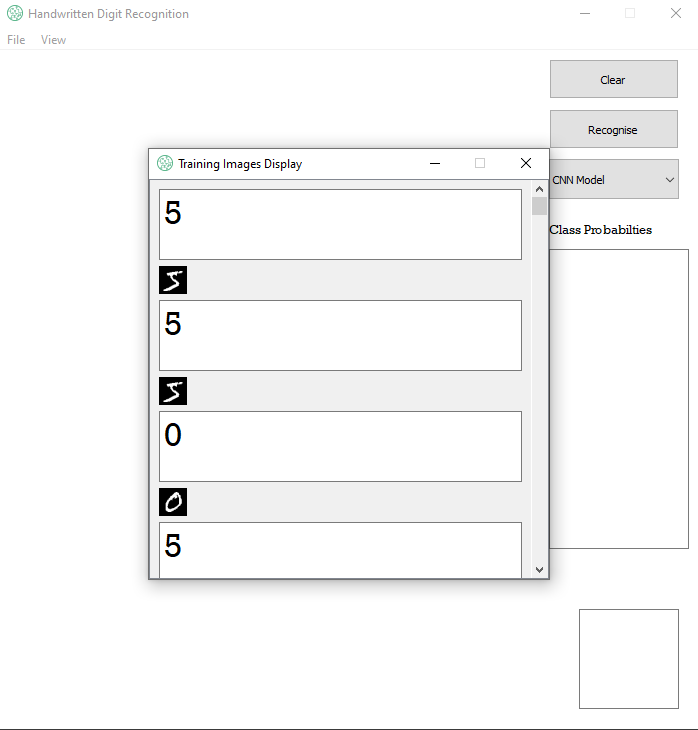This screenshot has height=730, width=698.
Task: Expand the CNN Model dropdown
Action: pyautogui.click(x=614, y=180)
